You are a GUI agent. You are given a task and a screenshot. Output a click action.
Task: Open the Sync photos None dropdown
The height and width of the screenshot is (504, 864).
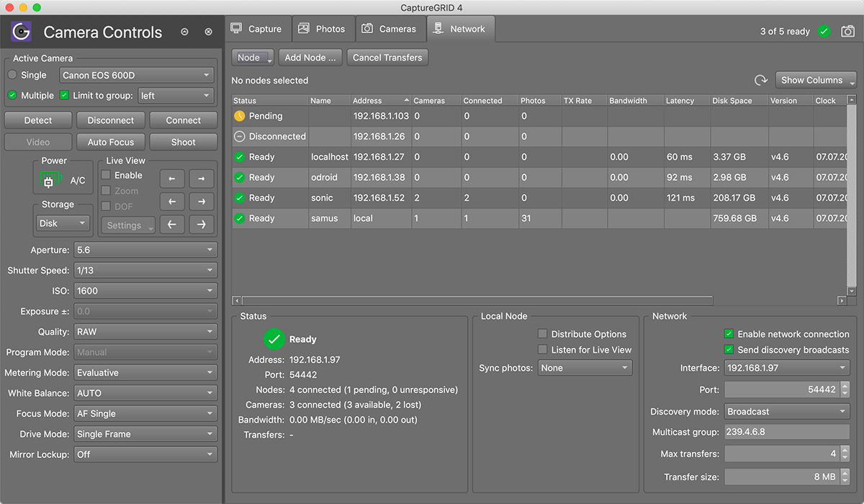point(585,368)
